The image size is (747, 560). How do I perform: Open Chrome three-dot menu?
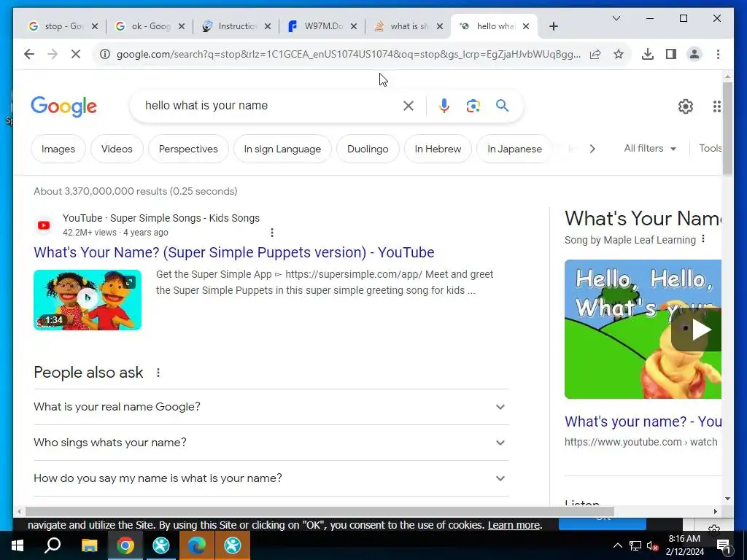point(718,54)
